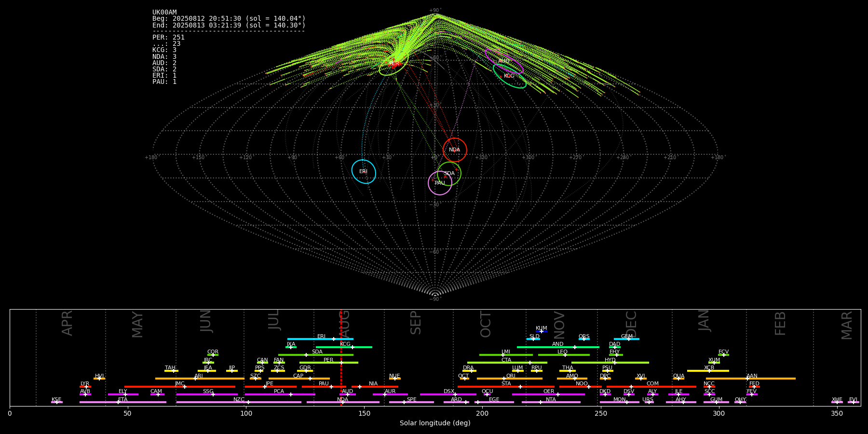This screenshot has height=434, width=868.
Task: Click the DEC month label in the timeline
Action: point(631,324)
